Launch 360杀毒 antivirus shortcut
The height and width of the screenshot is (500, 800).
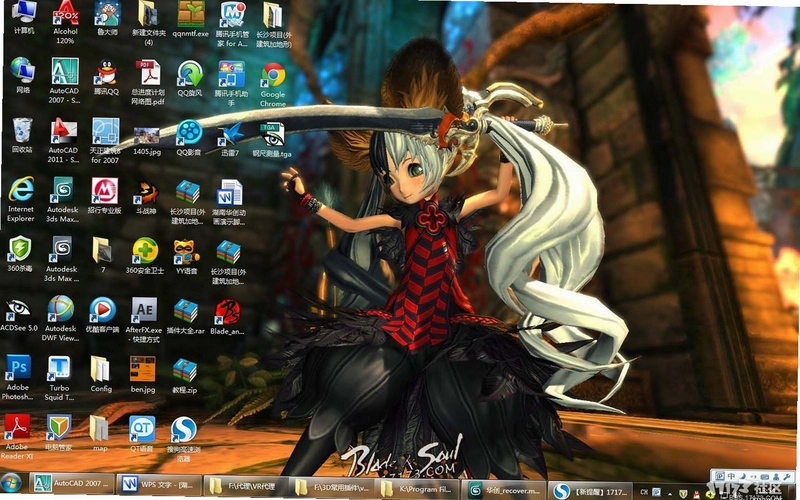click(x=20, y=254)
